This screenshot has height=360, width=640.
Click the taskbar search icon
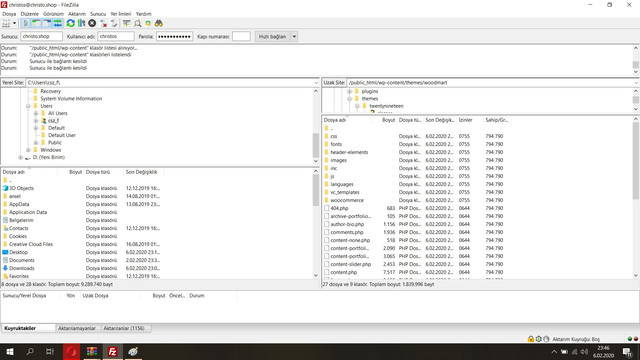pos(30,351)
